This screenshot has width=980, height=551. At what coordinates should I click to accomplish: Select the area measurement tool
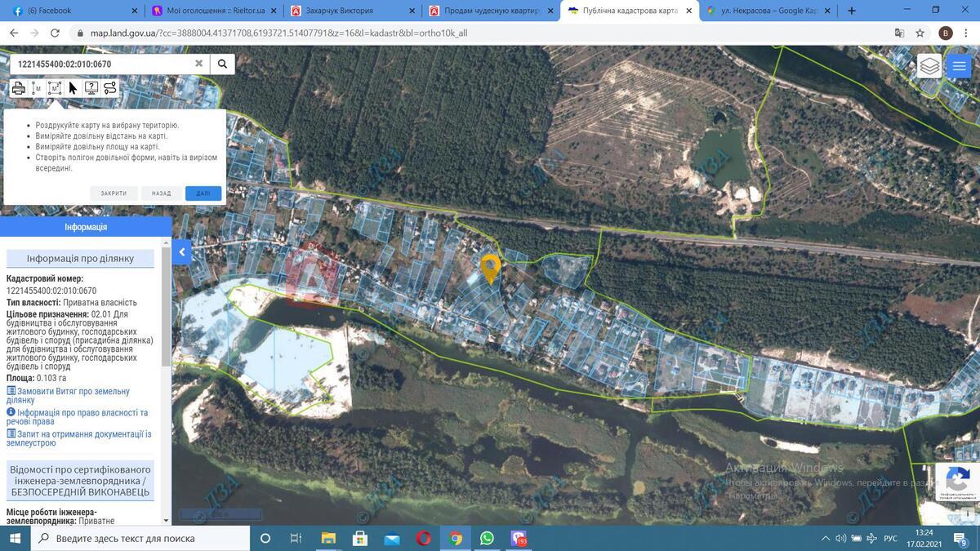coord(55,88)
